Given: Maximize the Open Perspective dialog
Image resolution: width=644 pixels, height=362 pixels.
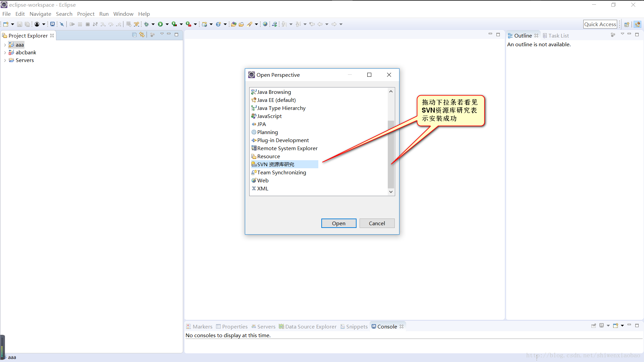Looking at the screenshot, I should pos(369,75).
